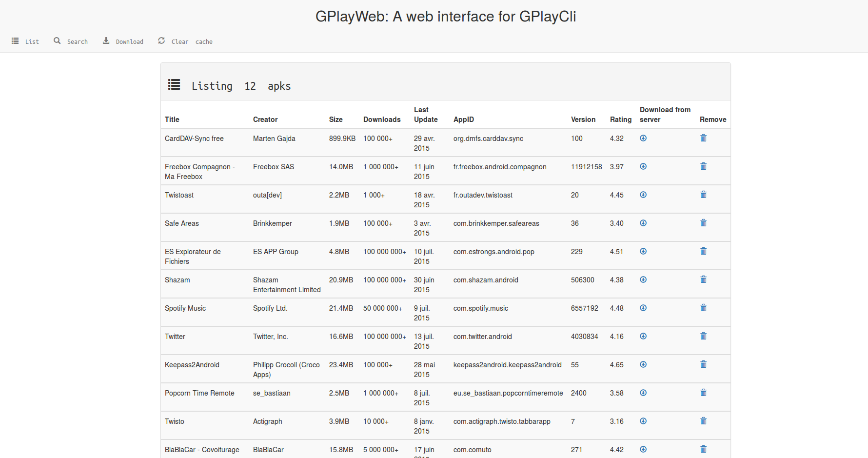Download Shazam from server
Viewport: 868px width, 458px height.
click(x=643, y=279)
